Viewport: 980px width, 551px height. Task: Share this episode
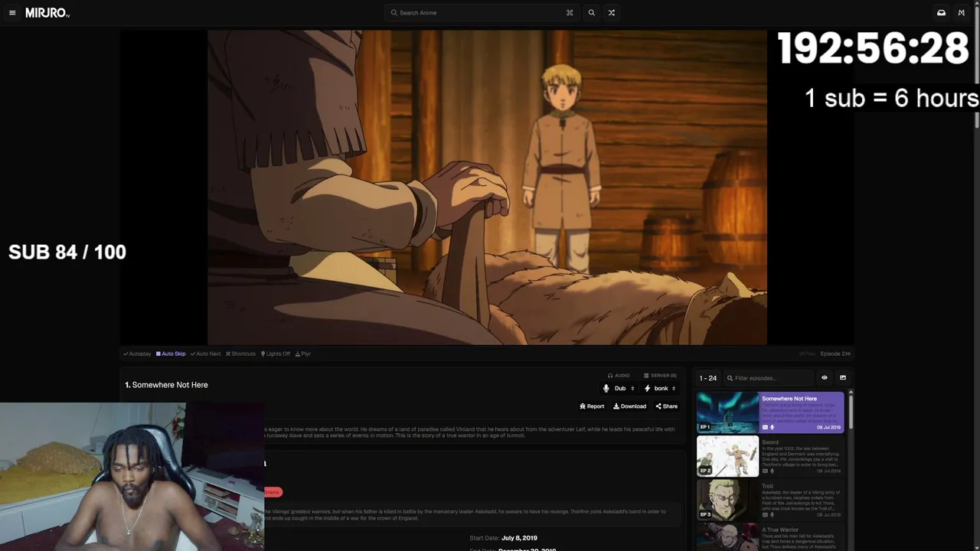[x=666, y=406]
